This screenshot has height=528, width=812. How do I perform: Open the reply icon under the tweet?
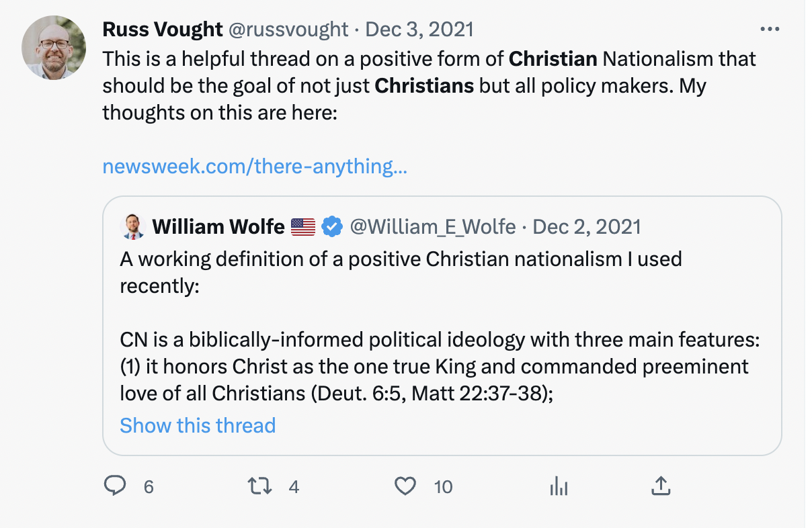[115, 486]
